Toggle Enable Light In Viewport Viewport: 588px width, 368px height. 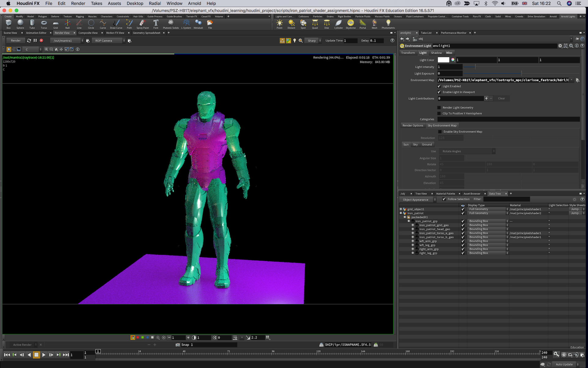439,92
